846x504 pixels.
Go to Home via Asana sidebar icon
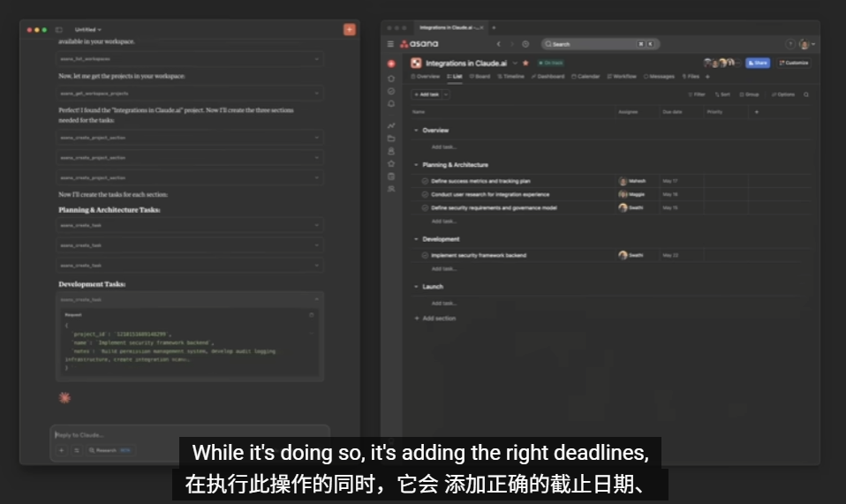[x=391, y=79]
